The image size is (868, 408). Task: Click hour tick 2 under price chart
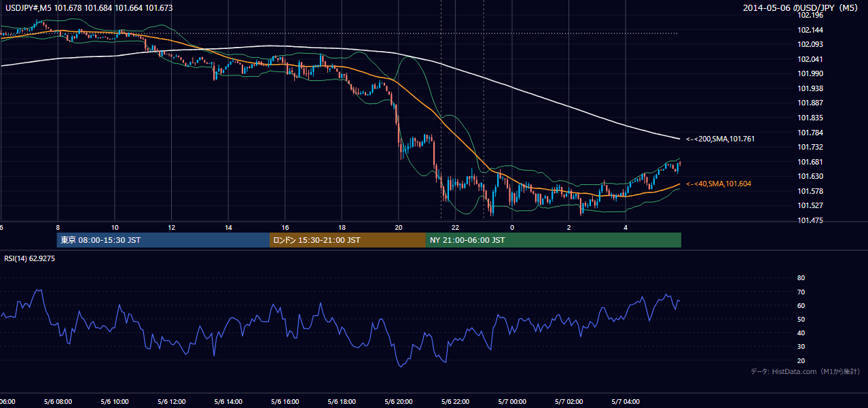click(569, 227)
